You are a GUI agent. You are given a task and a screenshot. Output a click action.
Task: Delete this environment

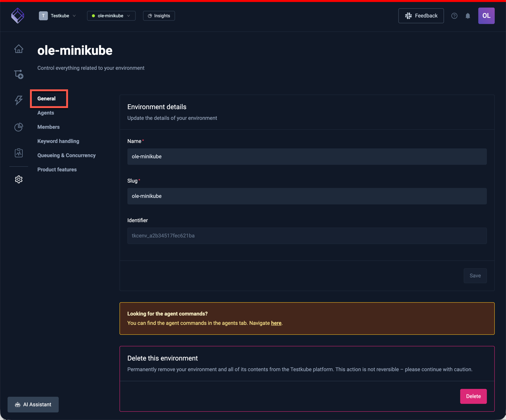pos(473,396)
